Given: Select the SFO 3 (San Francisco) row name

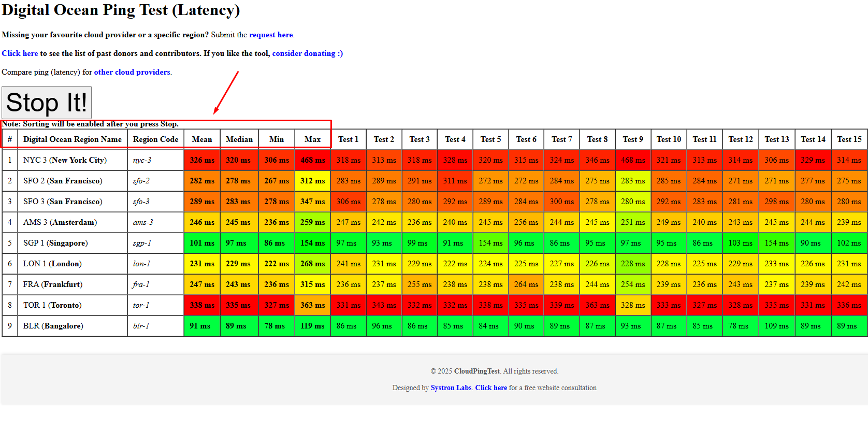Looking at the screenshot, I should pyautogui.click(x=63, y=202).
